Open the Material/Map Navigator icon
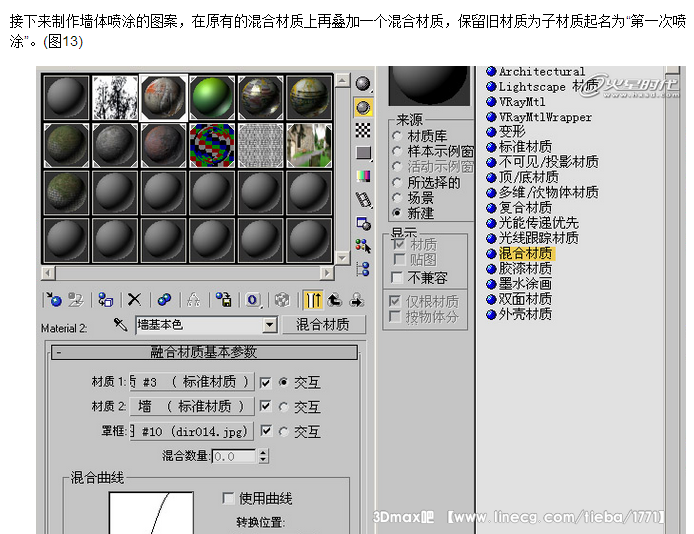The height and width of the screenshot is (534, 694). pyautogui.click(x=363, y=269)
